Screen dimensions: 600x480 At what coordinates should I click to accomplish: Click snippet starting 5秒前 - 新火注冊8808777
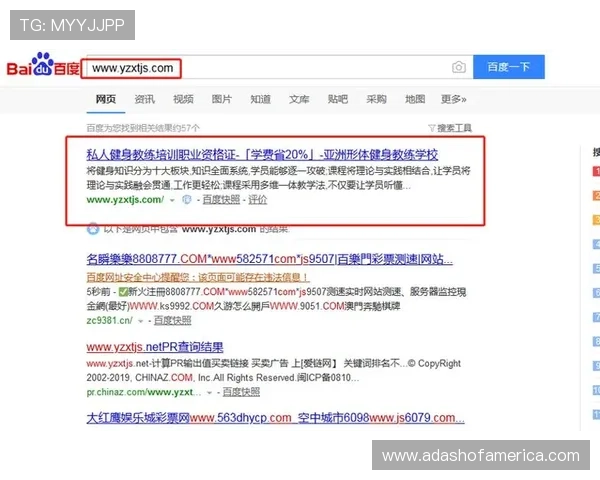click(x=276, y=299)
